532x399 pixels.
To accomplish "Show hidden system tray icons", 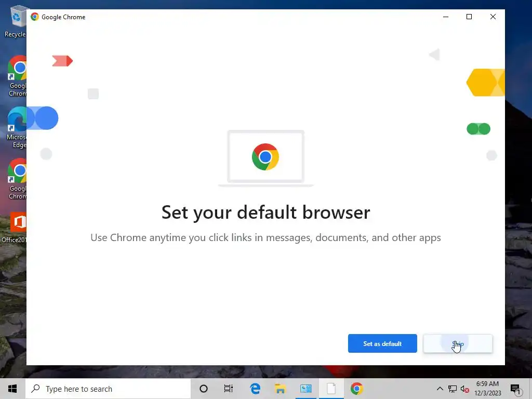I will (440, 389).
